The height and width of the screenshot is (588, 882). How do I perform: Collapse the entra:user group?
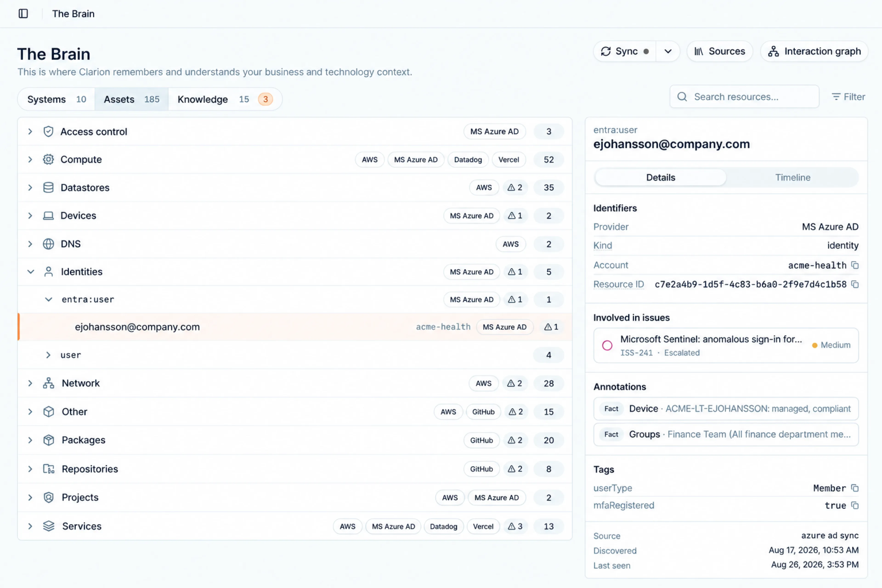click(x=48, y=299)
